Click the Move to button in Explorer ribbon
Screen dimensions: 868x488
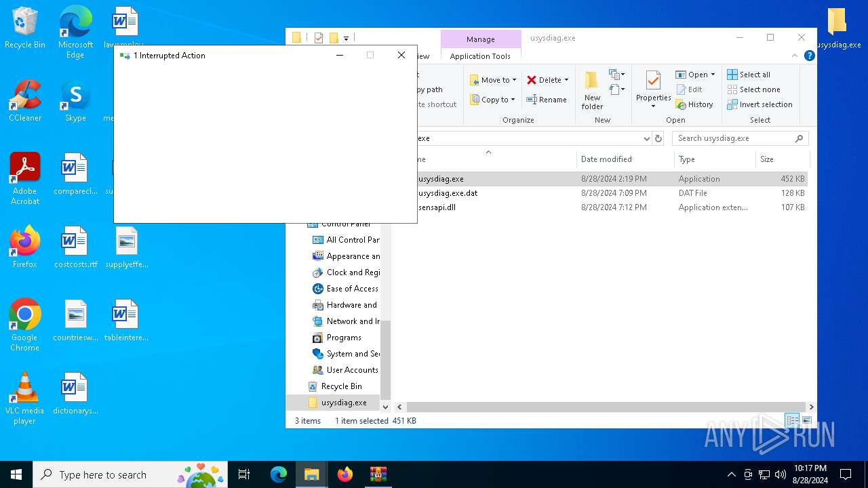coord(493,80)
